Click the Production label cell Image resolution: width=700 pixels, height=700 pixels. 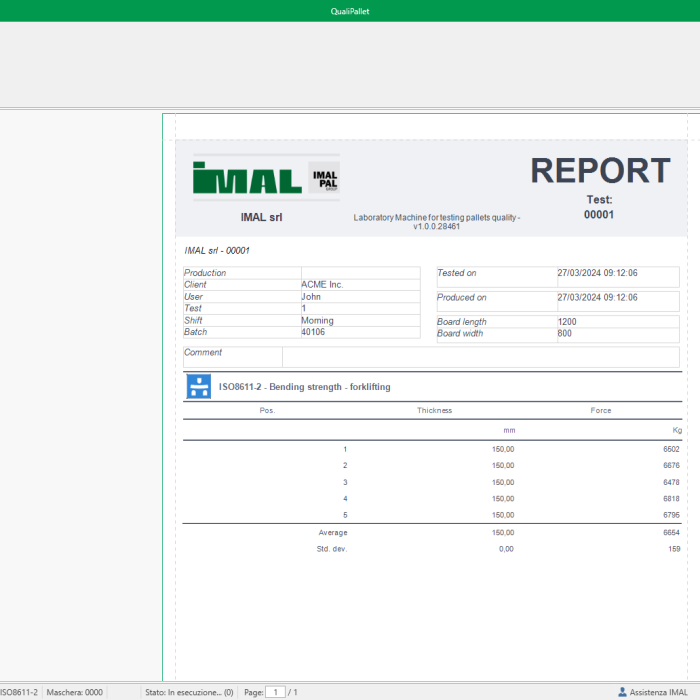tap(242, 273)
